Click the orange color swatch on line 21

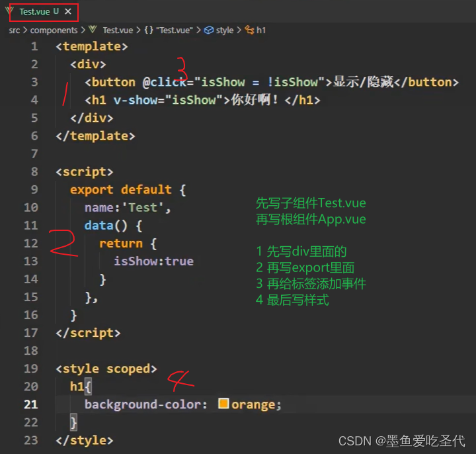pyautogui.click(x=223, y=404)
